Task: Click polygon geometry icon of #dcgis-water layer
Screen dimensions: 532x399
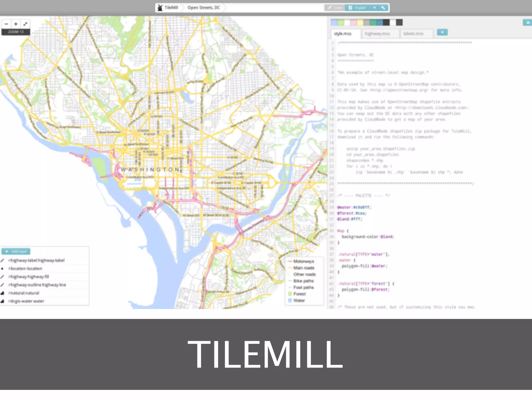Action: tap(2, 301)
